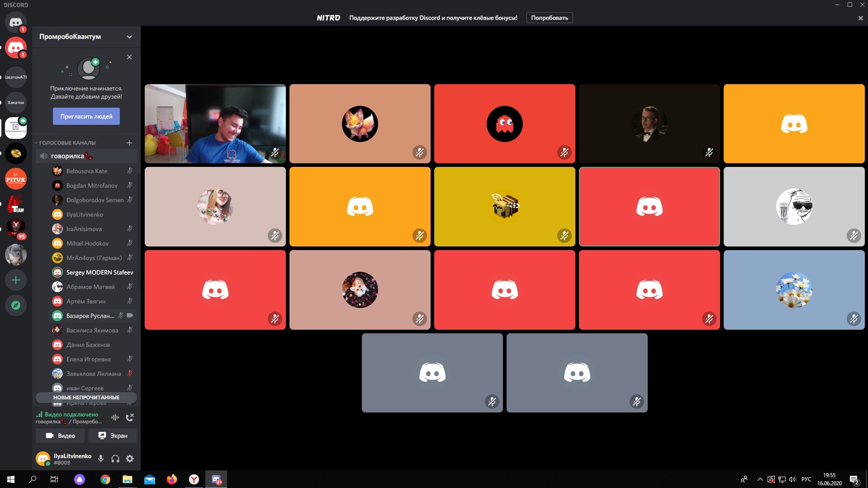The height and width of the screenshot is (488, 868).
Task: Open Chrome from taskbar
Action: 105,479
